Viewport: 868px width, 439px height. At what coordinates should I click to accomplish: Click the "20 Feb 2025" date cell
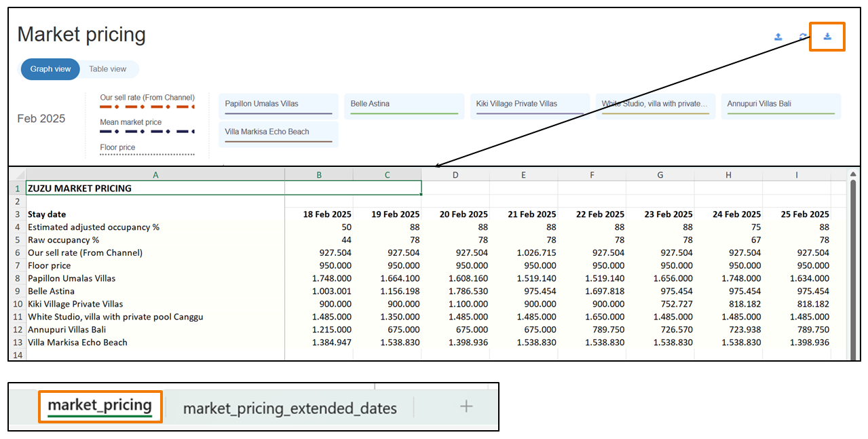(x=455, y=214)
